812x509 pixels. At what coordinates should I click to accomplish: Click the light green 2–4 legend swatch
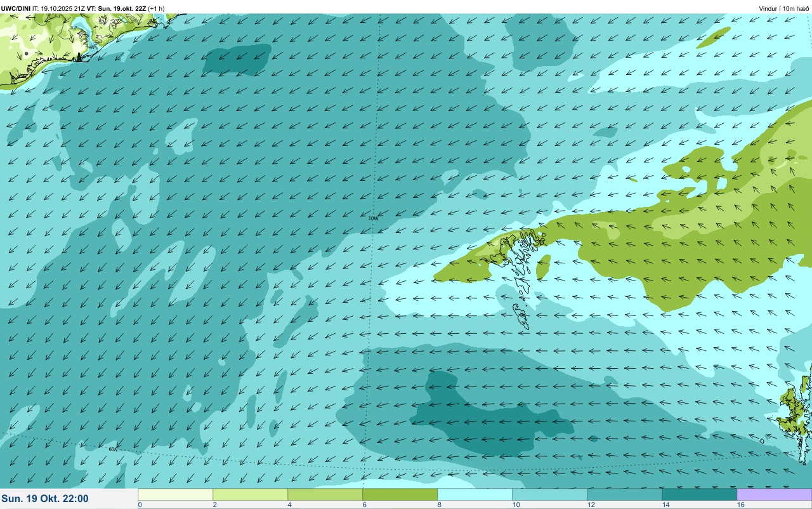(251, 494)
